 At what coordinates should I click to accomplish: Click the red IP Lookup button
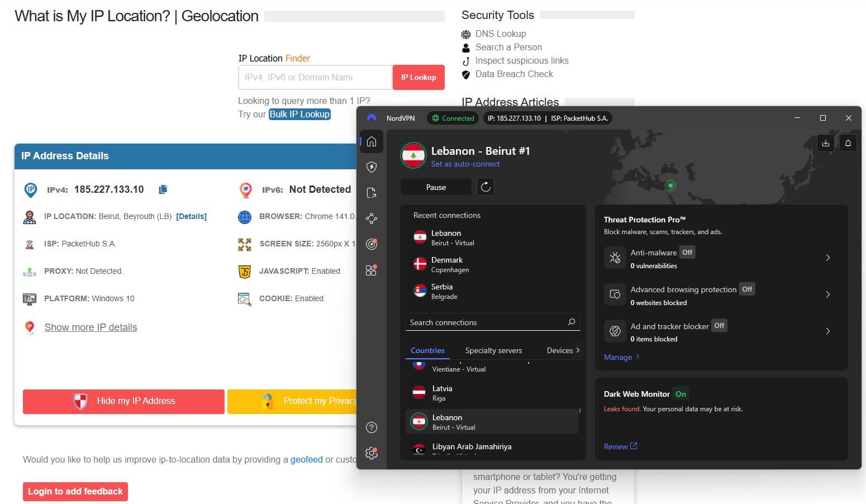(x=418, y=77)
